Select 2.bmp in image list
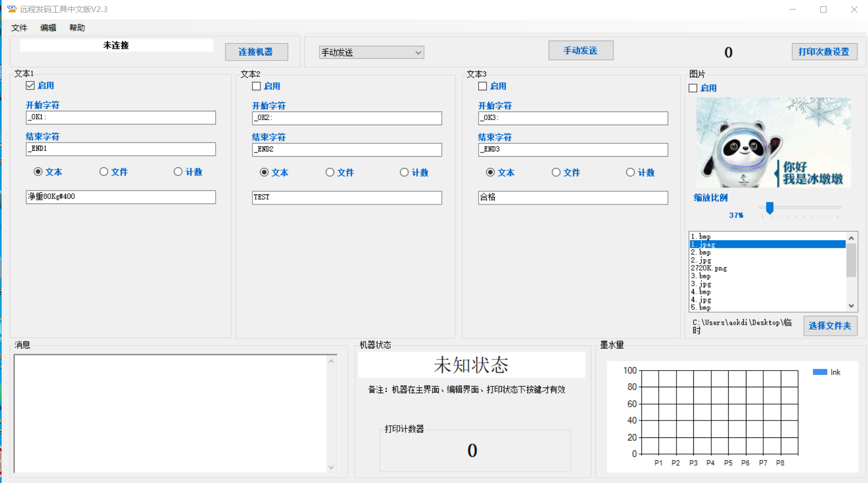Image resolution: width=868 pixels, height=483 pixels. (x=768, y=252)
